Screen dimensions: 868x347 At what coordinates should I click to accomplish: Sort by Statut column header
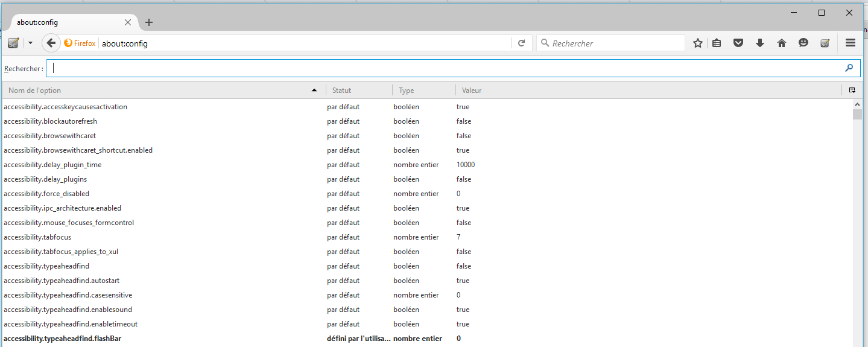point(359,90)
